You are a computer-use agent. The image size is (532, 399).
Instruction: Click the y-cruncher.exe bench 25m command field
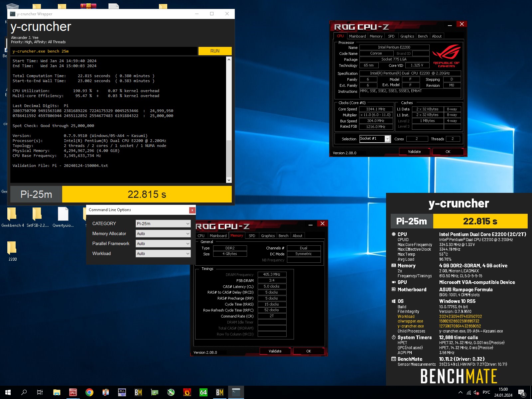point(104,51)
